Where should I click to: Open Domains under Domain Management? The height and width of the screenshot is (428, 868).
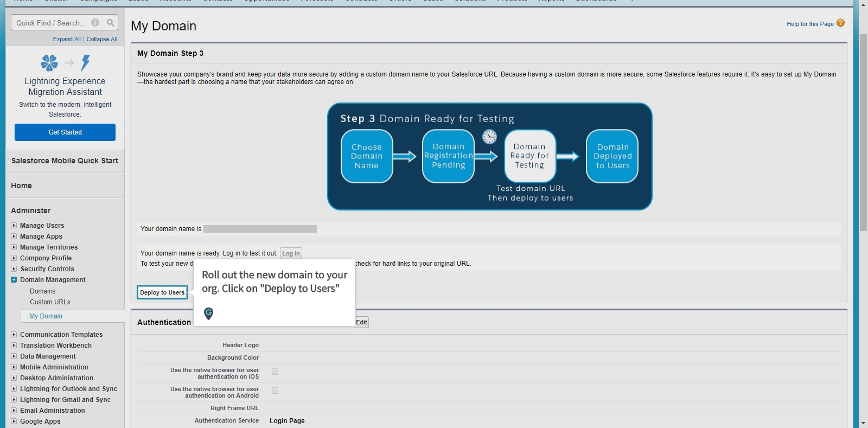pyautogui.click(x=42, y=291)
